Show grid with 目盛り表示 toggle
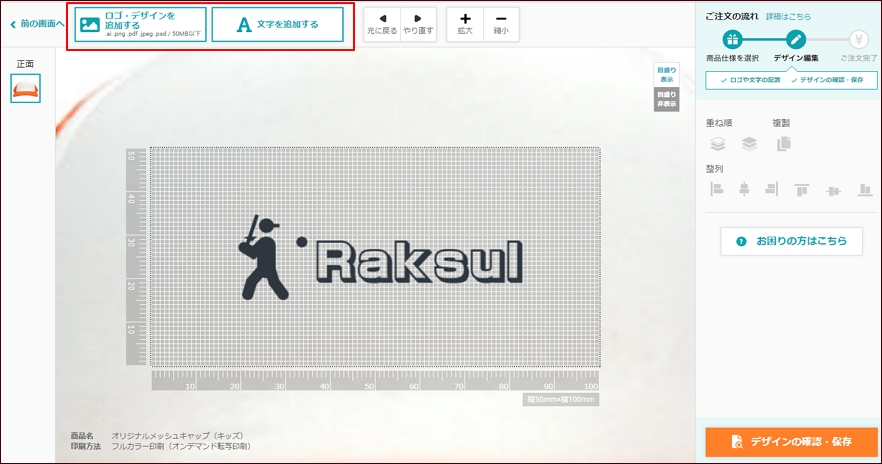This screenshot has width=882, height=464. (x=667, y=74)
